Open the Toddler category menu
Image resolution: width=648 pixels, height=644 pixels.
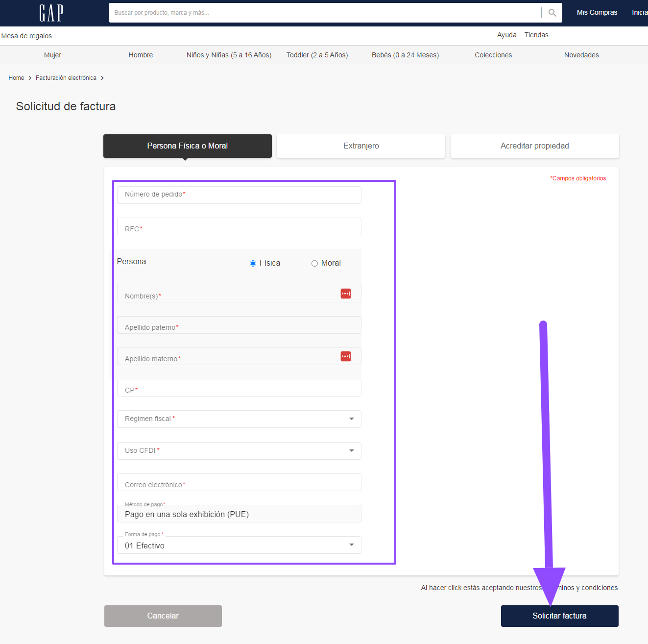pos(317,55)
